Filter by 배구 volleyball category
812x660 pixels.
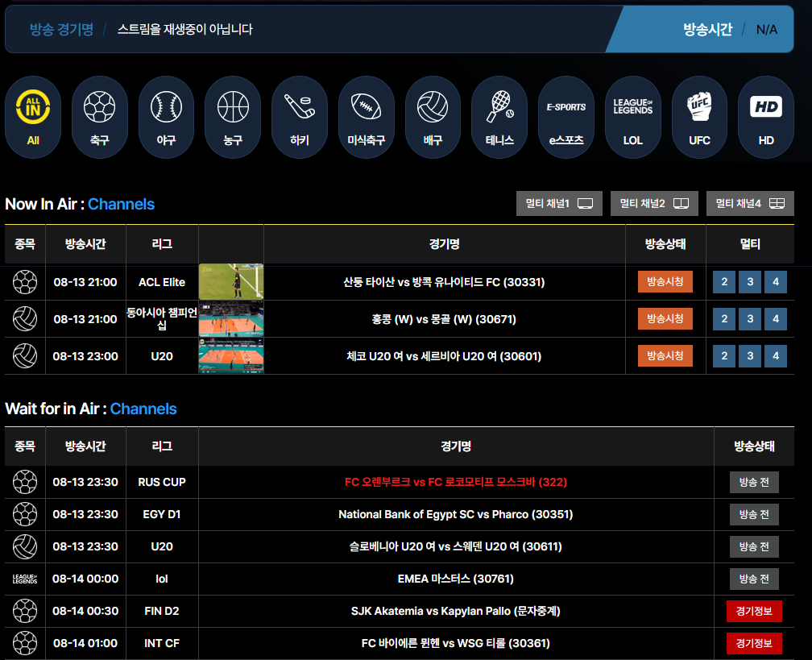[x=433, y=117]
